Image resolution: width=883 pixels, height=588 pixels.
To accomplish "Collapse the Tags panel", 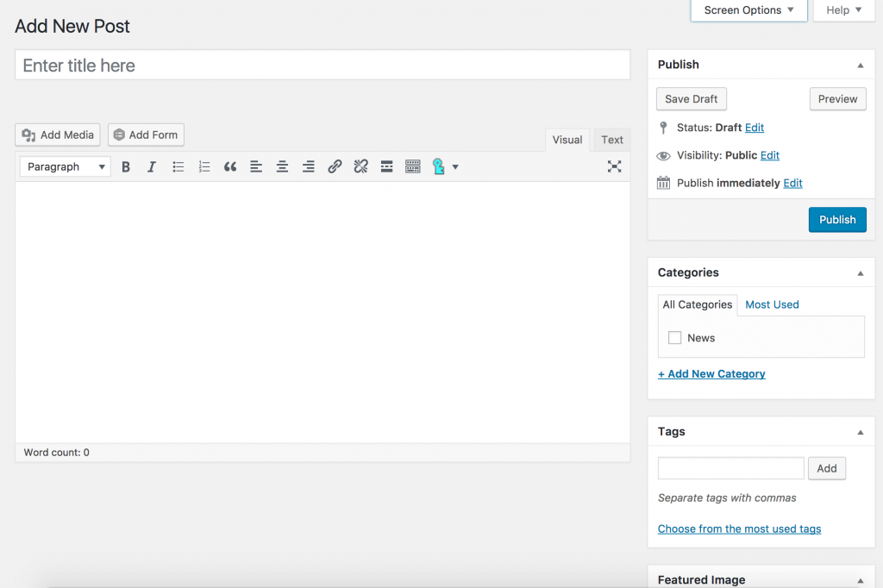I will [860, 432].
